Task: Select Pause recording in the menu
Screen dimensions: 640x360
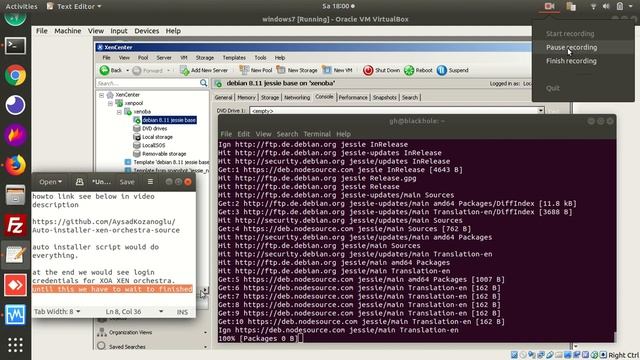Action: tap(571, 47)
